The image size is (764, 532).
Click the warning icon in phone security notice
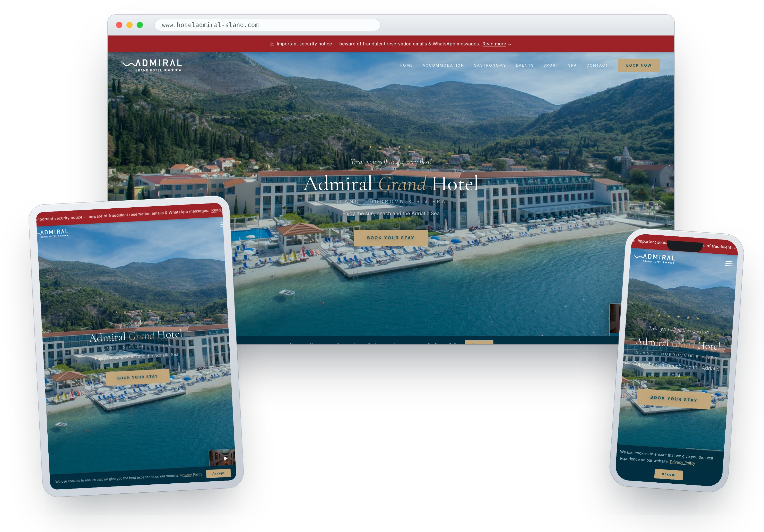tap(634, 241)
